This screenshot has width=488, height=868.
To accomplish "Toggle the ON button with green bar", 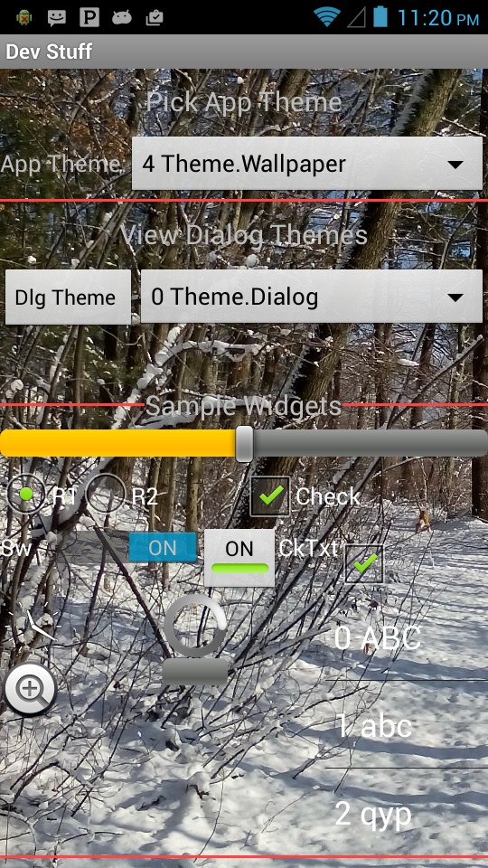I will (x=239, y=558).
